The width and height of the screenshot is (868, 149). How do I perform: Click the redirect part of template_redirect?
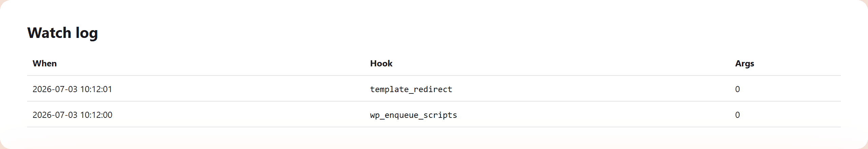433,89
